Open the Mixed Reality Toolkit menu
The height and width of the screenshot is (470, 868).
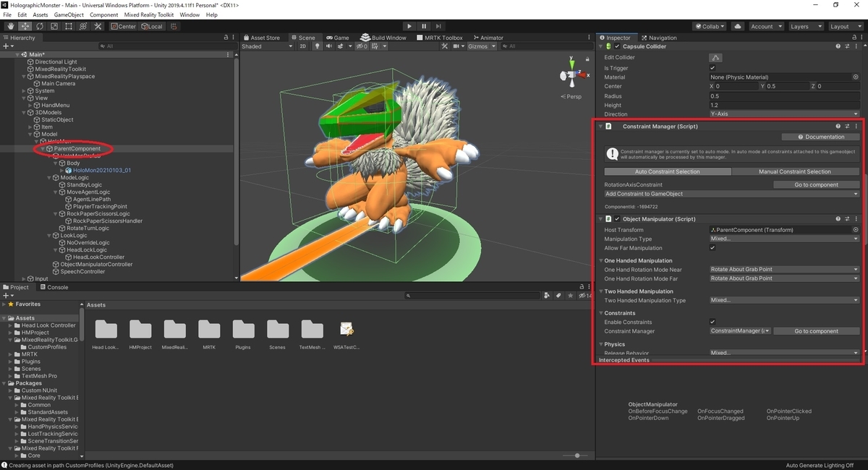pyautogui.click(x=149, y=14)
